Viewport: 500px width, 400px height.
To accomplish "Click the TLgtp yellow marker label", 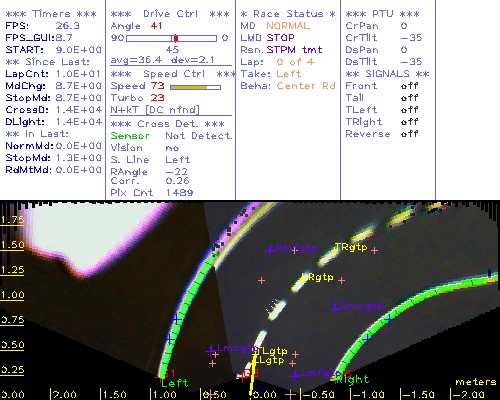I will [x=271, y=351].
